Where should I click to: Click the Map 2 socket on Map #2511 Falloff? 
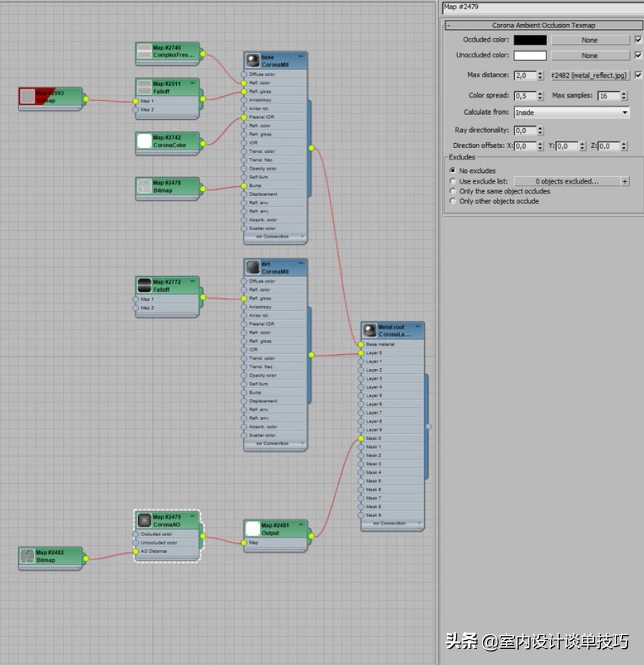(136, 110)
